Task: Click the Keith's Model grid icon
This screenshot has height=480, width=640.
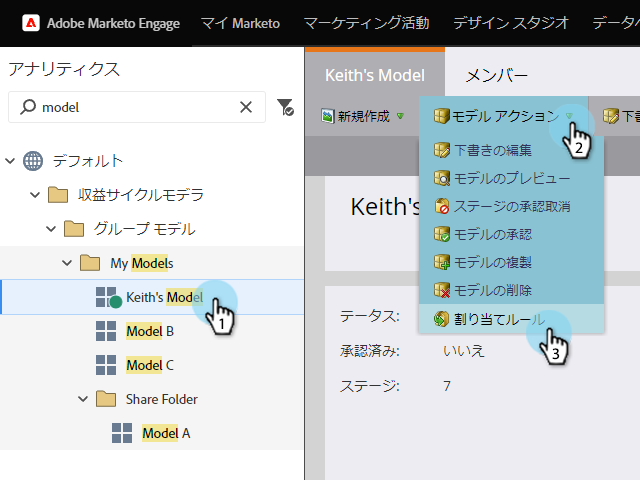Action: (108, 297)
